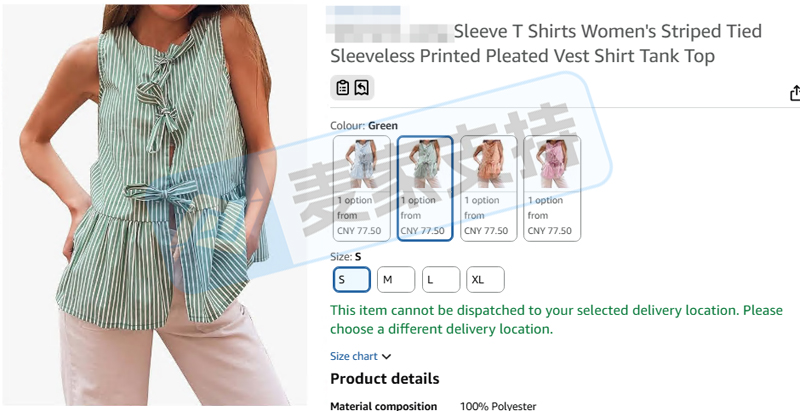Click the clipboard checklist icon
The height and width of the screenshot is (411, 800).
click(x=343, y=88)
